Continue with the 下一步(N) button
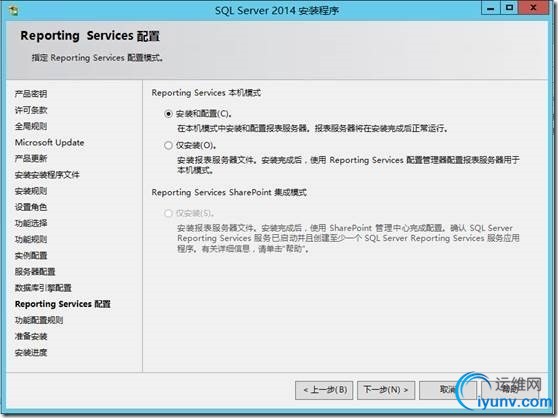This screenshot has width=558, height=418. pyautogui.click(x=386, y=390)
